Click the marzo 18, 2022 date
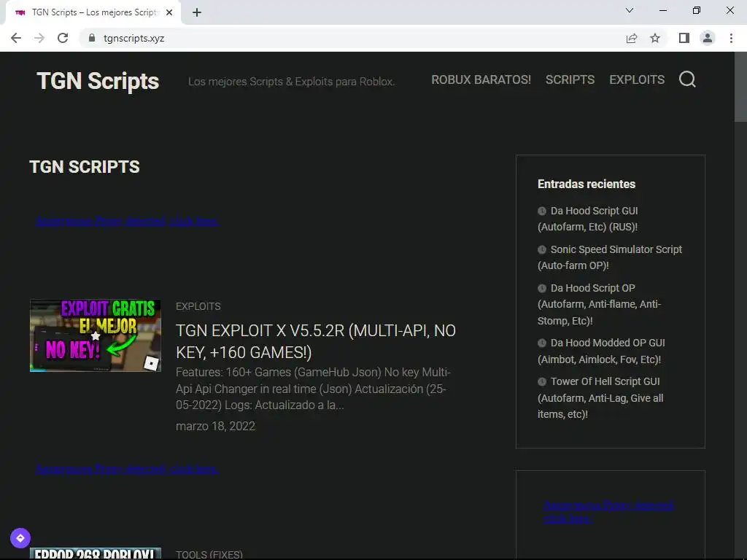The width and height of the screenshot is (747, 560). point(215,426)
